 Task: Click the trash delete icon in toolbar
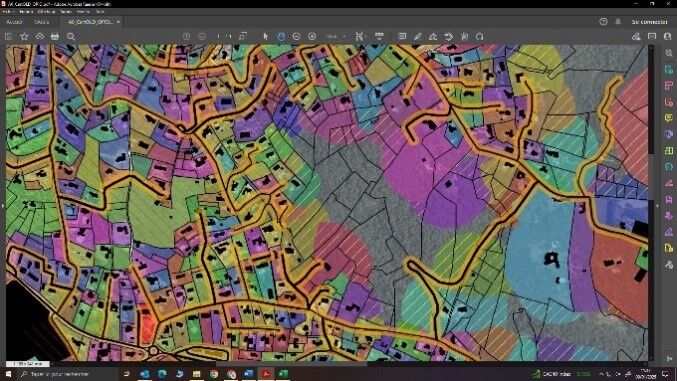(x=465, y=37)
